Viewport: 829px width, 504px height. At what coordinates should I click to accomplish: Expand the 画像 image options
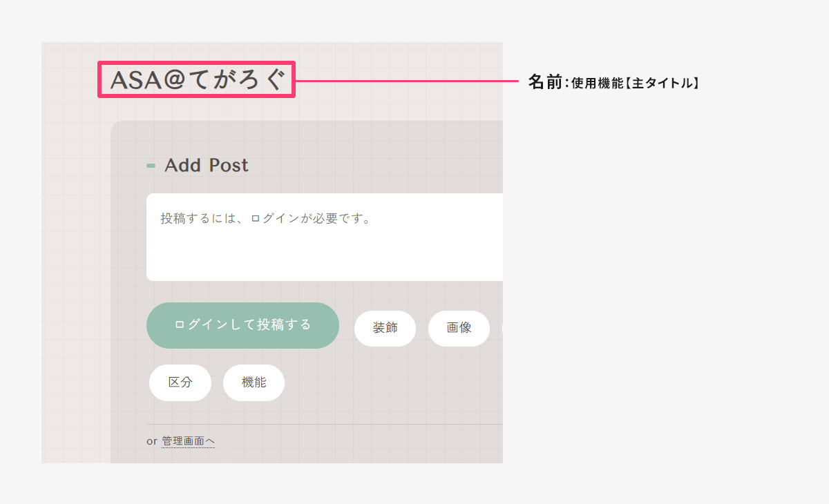click(459, 328)
